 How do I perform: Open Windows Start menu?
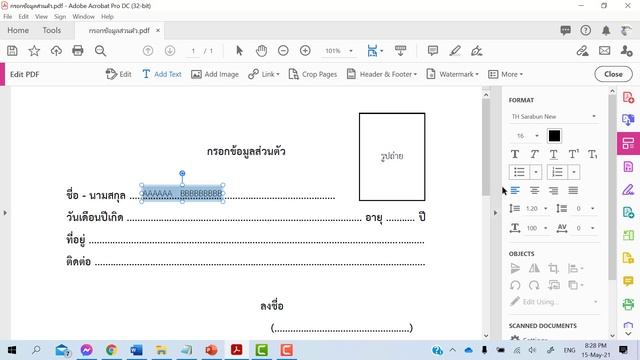coord(12,350)
